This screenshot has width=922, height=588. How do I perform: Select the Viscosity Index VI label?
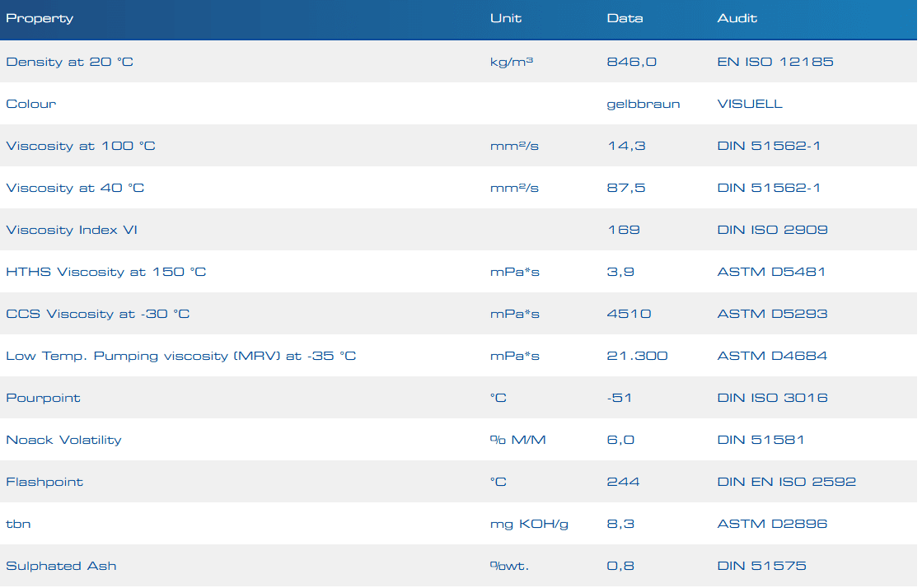71,230
